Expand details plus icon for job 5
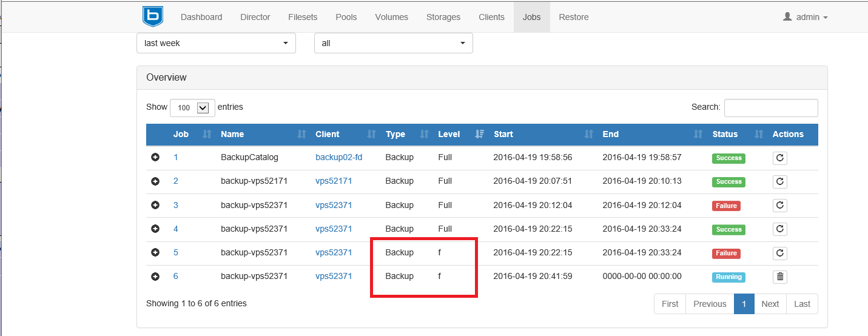 coord(155,253)
